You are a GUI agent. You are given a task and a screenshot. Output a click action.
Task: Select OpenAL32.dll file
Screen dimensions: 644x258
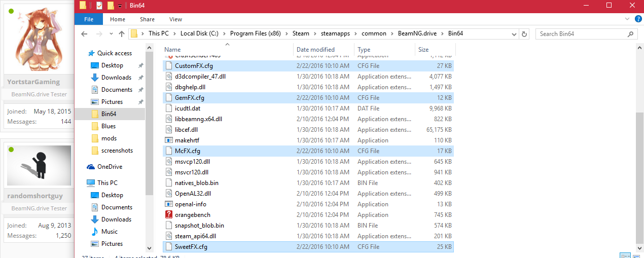tap(309, 194)
